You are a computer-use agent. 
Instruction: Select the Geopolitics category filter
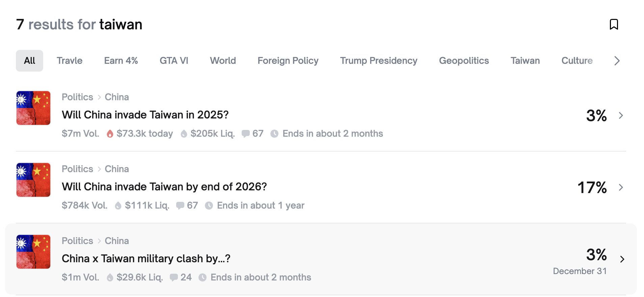click(464, 61)
